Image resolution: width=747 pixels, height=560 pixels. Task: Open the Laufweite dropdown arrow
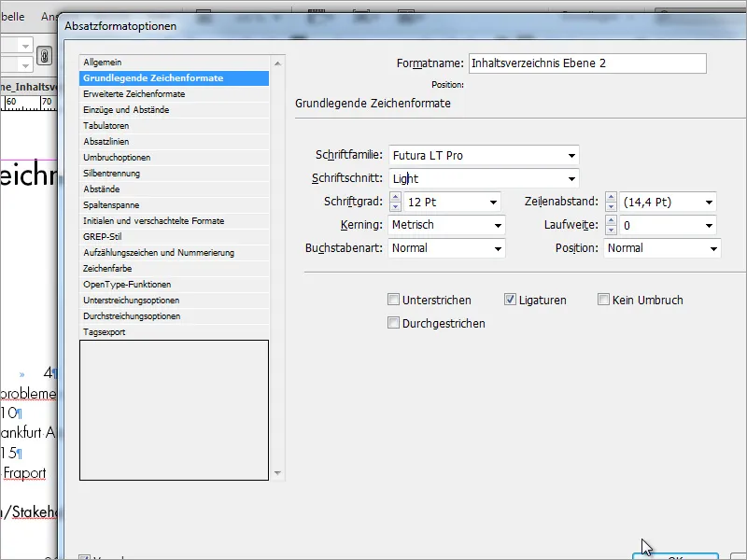tap(709, 225)
